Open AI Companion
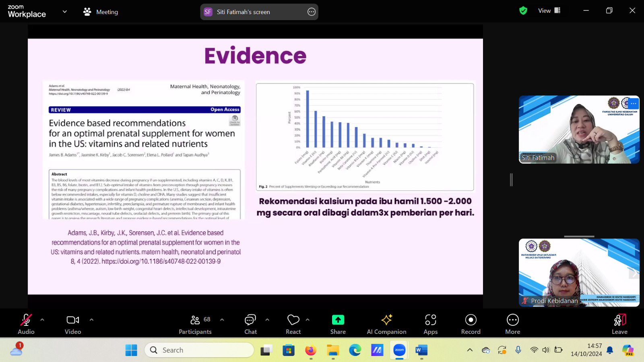 pyautogui.click(x=386, y=323)
